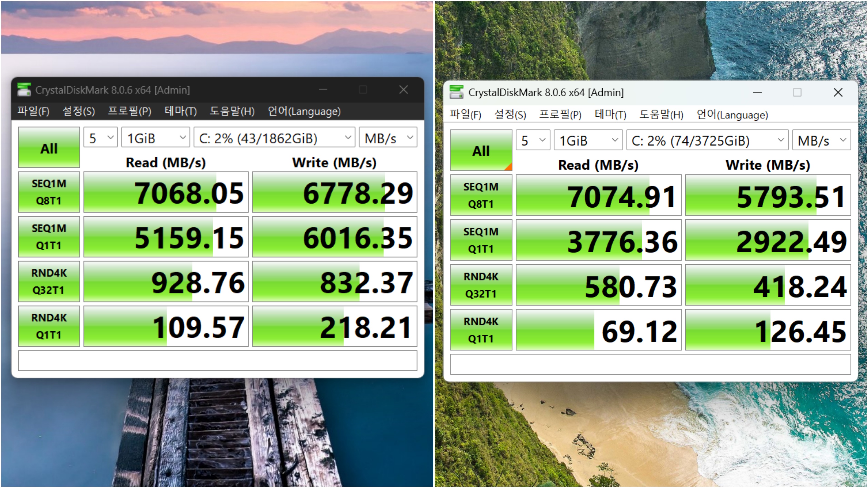Open 프로필(P) menu in left window
The width and height of the screenshot is (868, 488).
(129, 111)
